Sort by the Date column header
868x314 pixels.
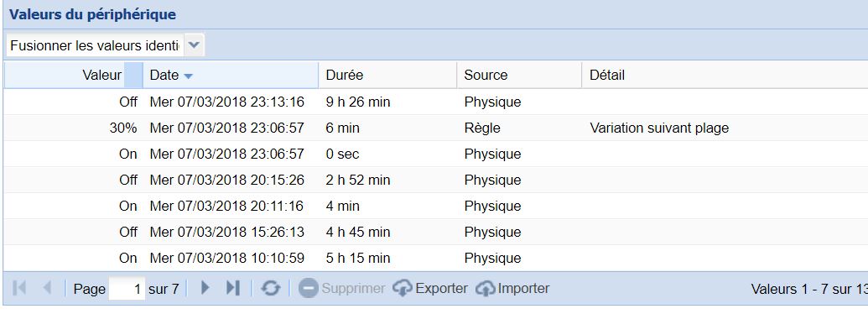click(231, 75)
